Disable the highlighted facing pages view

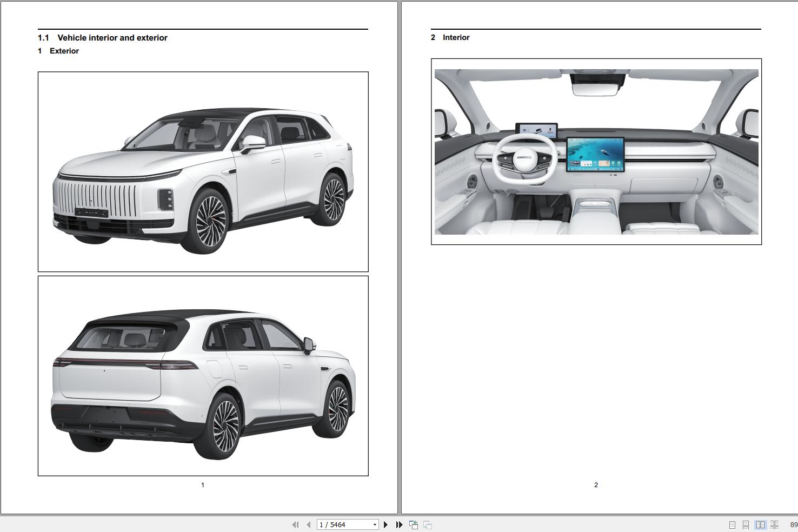(x=760, y=524)
